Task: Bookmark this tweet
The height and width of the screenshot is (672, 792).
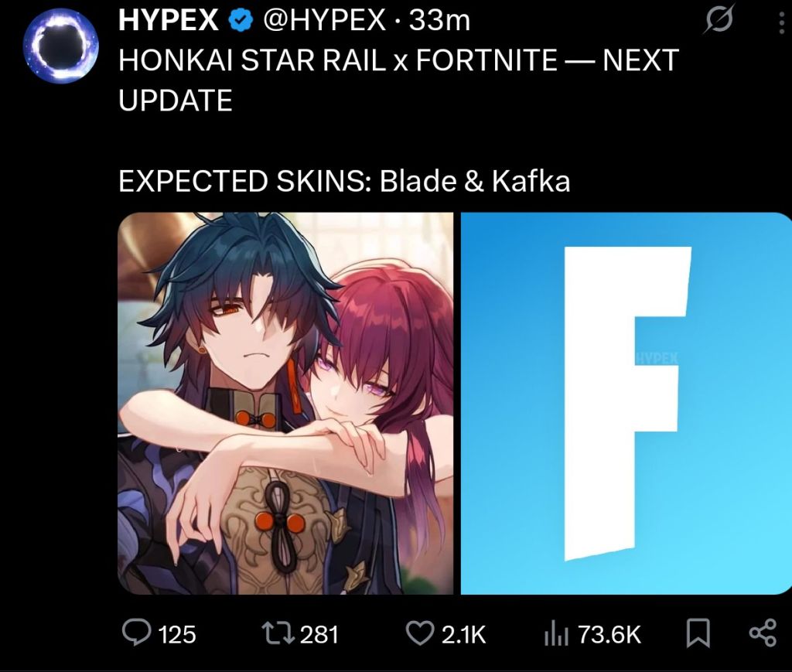Action: coord(698,633)
